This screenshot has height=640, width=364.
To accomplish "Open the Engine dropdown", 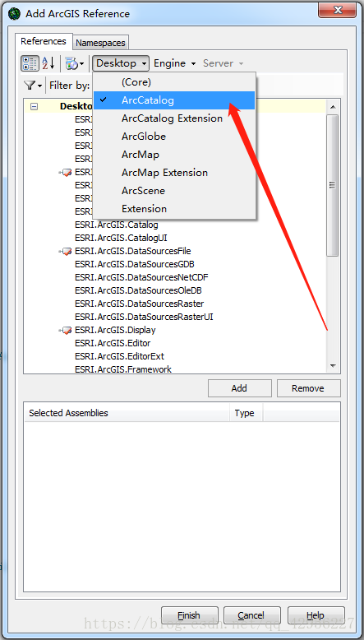I will 175,63.
